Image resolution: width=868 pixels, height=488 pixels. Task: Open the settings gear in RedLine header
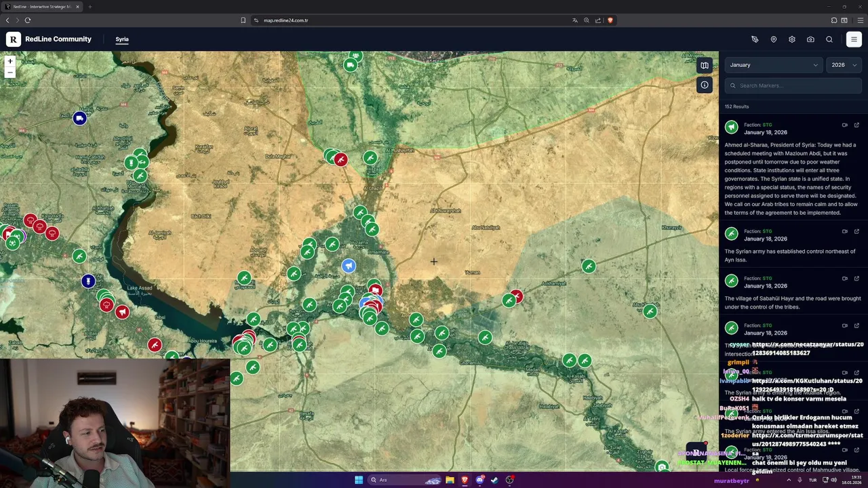(x=792, y=39)
